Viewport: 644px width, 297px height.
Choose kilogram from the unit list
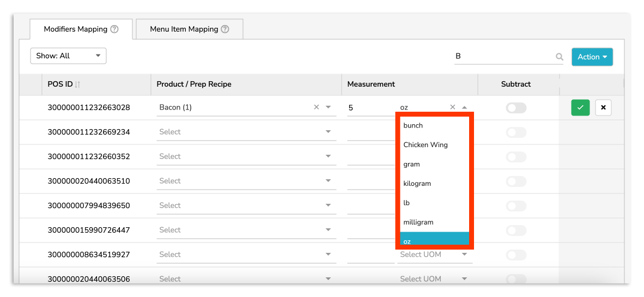point(417,184)
